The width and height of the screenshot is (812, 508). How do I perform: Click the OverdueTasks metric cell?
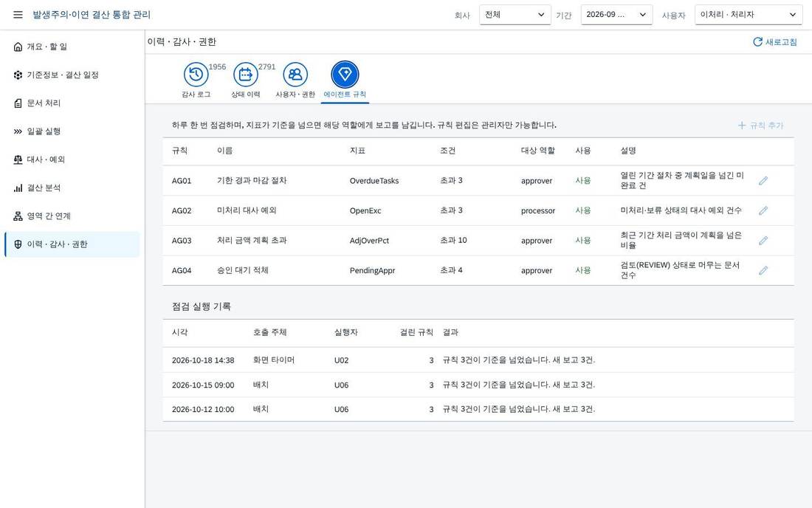pyautogui.click(x=374, y=181)
